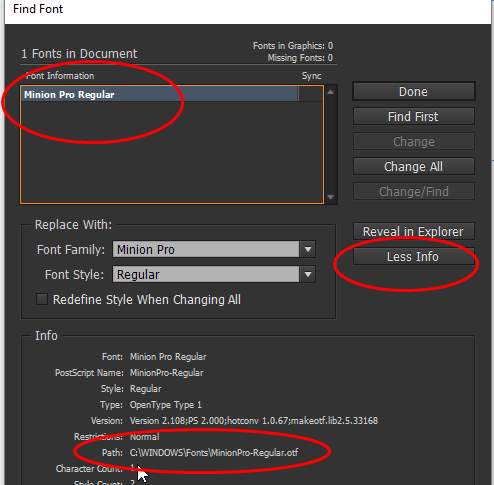
Task: Click the Change/Find button
Action: tap(414, 191)
